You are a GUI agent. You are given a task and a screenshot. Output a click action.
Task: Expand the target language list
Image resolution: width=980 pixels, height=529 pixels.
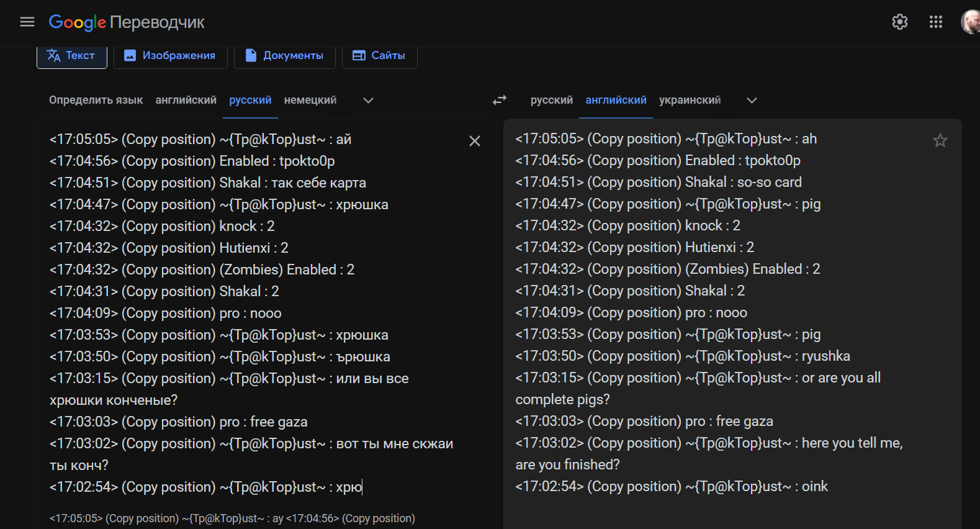click(752, 101)
